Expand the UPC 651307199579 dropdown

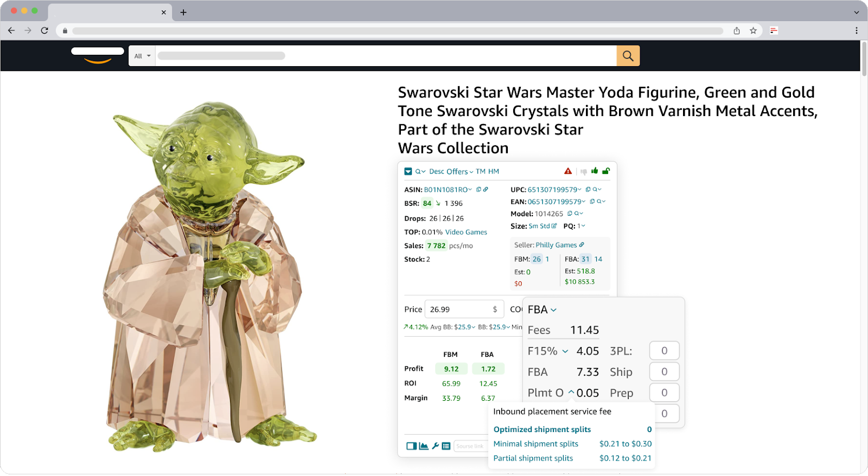pos(554,190)
